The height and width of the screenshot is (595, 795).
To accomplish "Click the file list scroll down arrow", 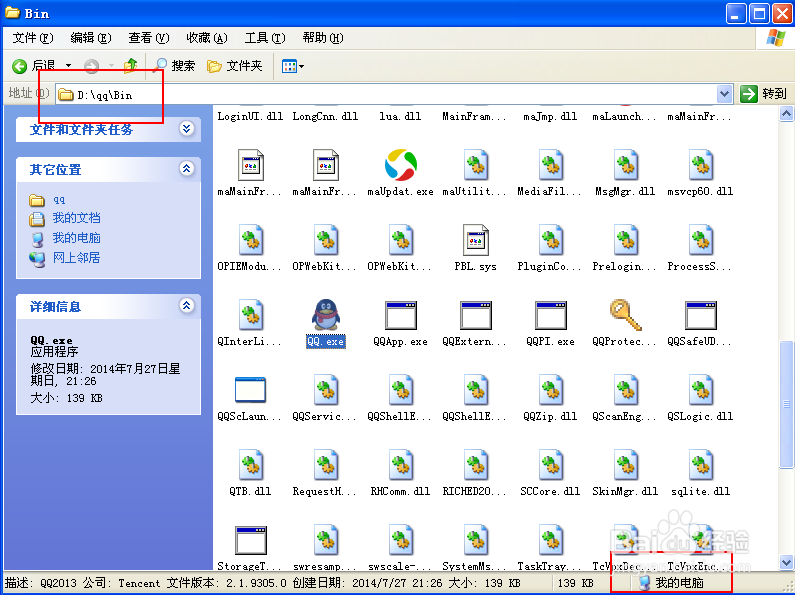I will click(786, 562).
